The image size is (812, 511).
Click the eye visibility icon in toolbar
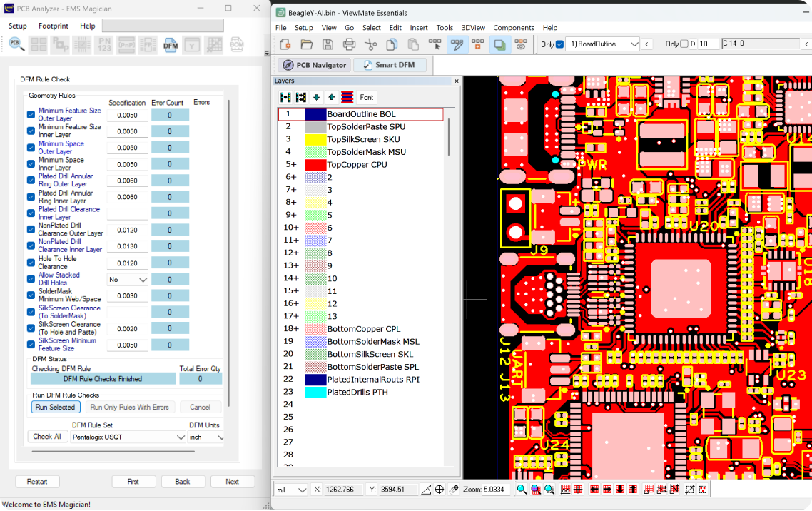522,44
